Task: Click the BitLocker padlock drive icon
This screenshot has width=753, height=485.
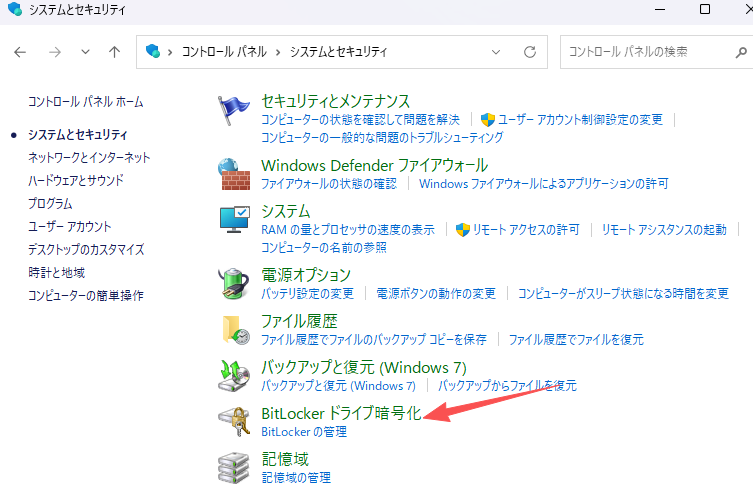Action: (x=234, y=422)
